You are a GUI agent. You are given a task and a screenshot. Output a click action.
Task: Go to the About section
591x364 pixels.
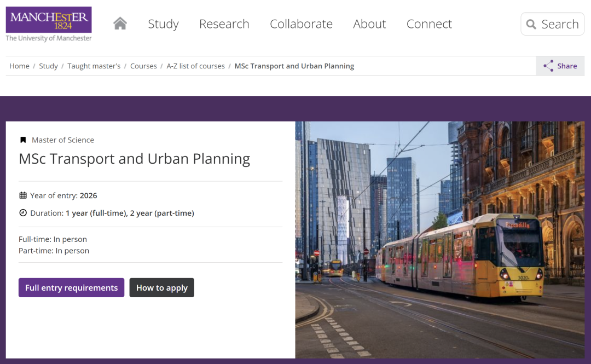click(369, 24)
